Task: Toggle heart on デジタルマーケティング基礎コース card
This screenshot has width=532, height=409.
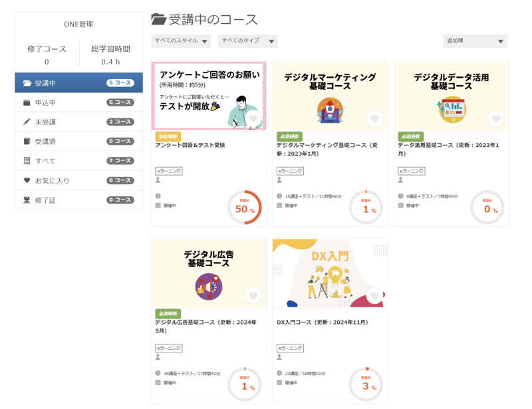Action: point(374,119)
